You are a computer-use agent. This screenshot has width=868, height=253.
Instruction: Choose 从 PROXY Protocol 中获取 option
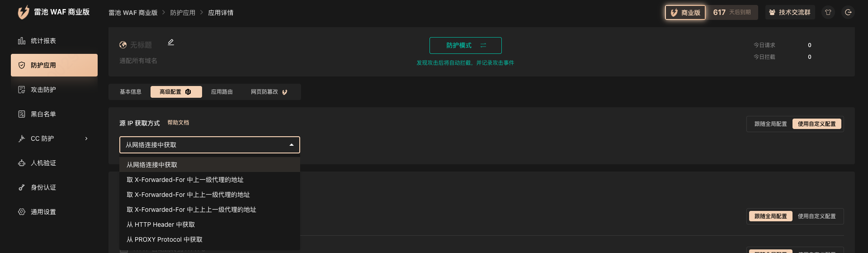[x=165, y=239]
